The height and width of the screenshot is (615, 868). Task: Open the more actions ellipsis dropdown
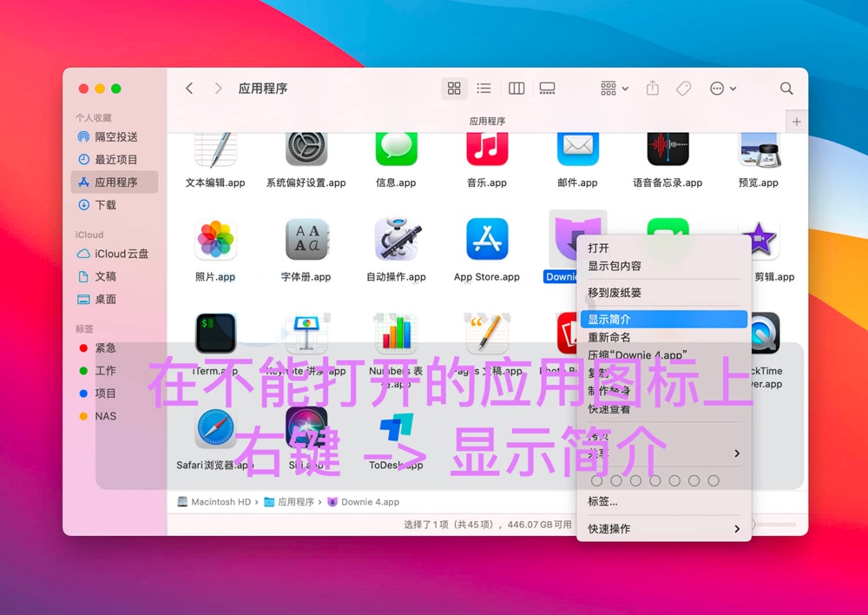click(722, 88)
